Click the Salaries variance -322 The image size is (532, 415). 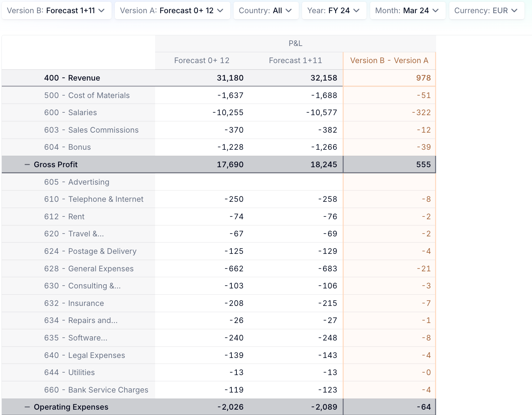coord(421,113)
